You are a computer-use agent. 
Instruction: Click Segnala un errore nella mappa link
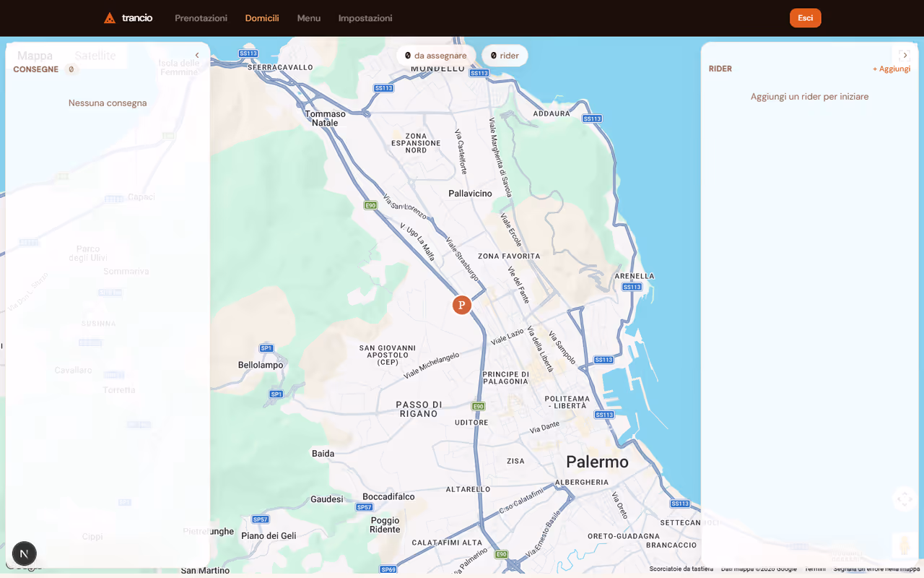[x=877, y=569]
